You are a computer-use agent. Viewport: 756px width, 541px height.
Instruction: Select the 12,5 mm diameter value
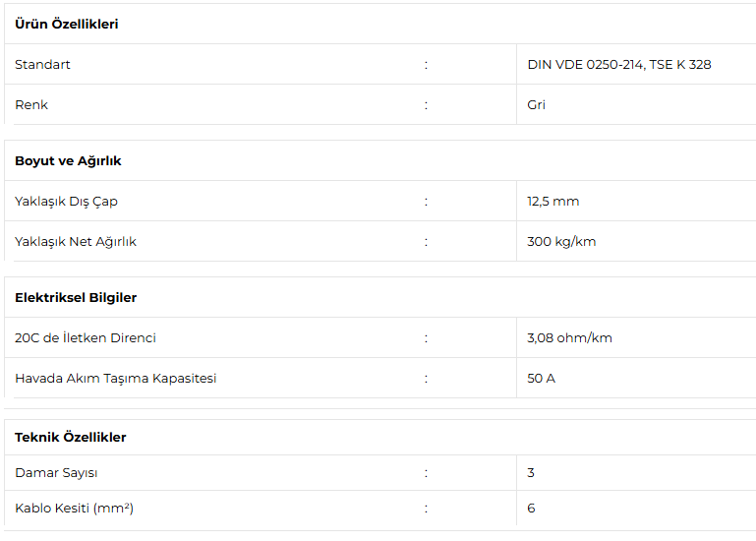552,202
